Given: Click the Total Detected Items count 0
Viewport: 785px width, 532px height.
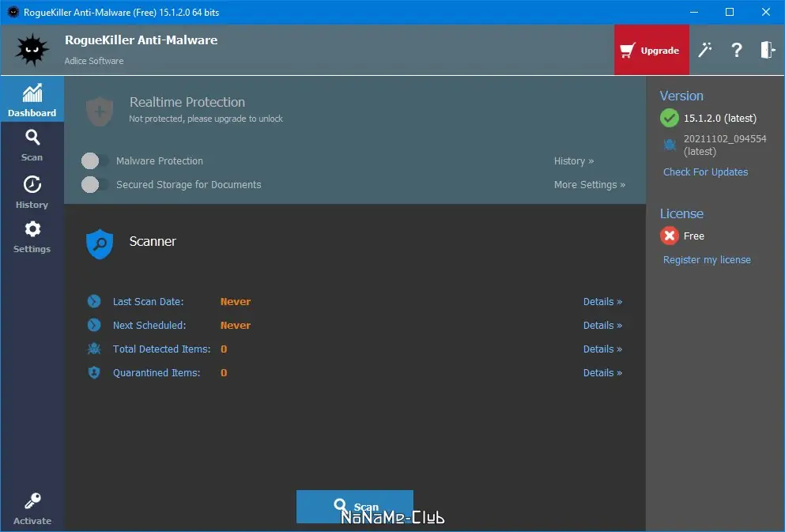Looking at the screenshot, I should click(224, 349).
